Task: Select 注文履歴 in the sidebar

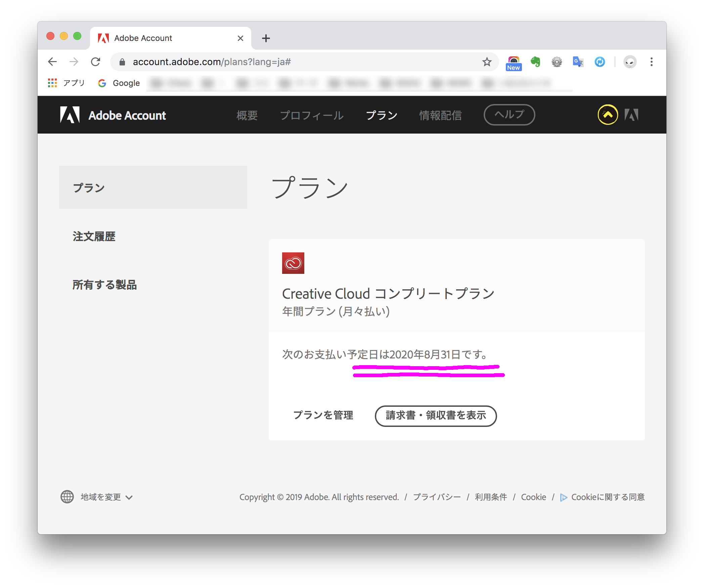Action: pyautogui.click(x=94, y=237)
